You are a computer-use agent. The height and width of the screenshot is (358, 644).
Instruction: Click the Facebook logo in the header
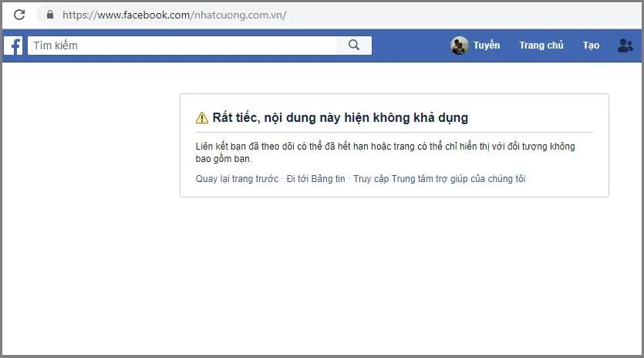tap(14, 46)
